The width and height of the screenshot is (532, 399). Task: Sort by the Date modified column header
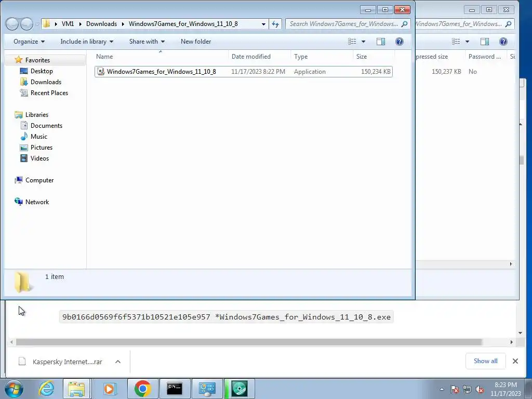coord(260,57)
